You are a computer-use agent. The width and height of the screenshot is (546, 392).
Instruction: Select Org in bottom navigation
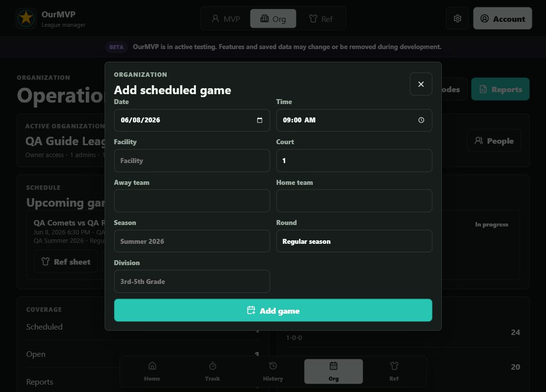[333, 372]
